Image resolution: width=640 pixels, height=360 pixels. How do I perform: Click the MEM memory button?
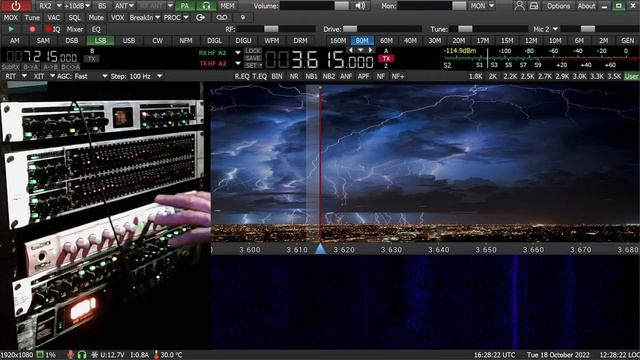click(227, 6)
